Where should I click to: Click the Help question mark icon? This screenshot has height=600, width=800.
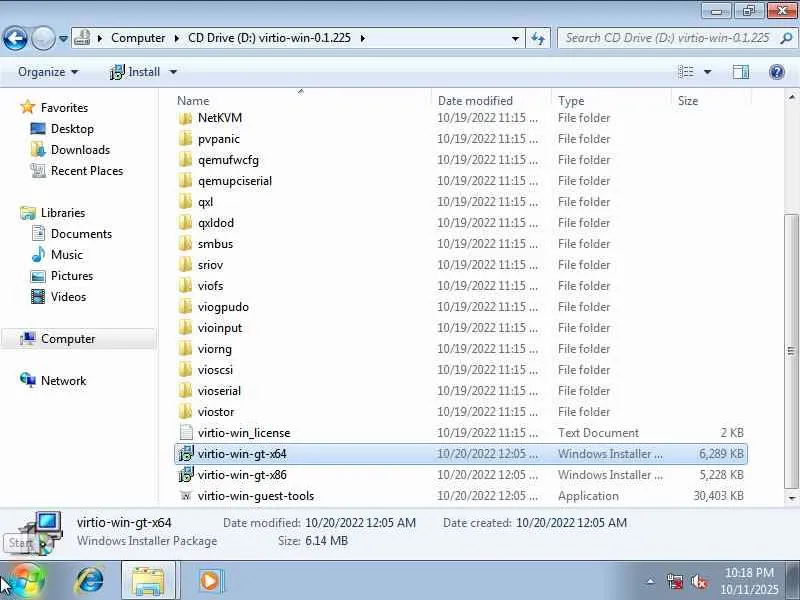point(777,72)
